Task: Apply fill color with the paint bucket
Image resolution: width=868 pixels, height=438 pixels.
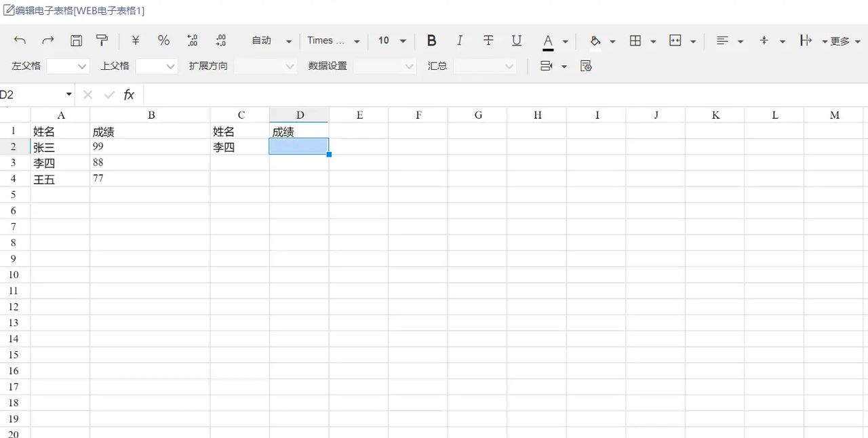Action: [x=595, y=41]
